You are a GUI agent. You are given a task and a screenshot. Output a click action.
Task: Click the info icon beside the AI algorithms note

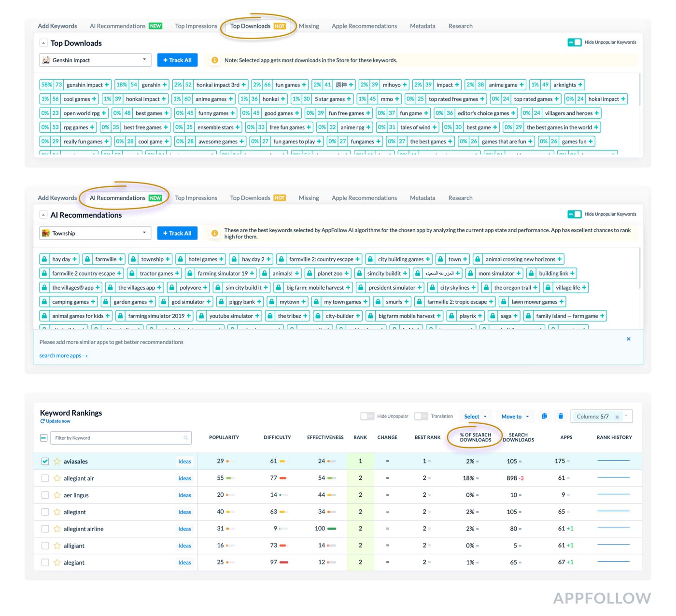215,234
